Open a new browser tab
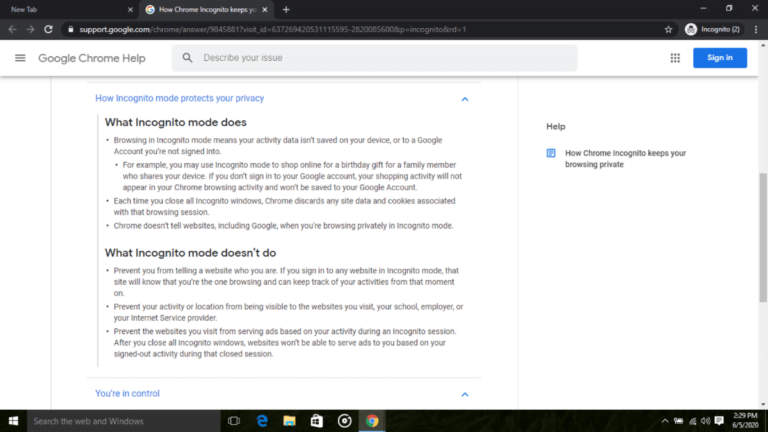The height and width of the screenshot is (432, 768). click(x=286, y=9)
